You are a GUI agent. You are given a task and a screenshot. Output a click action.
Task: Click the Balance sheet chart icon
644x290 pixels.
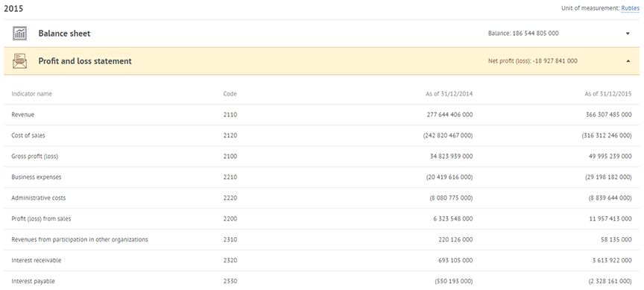pyautogui.click(x=19, y=34)
